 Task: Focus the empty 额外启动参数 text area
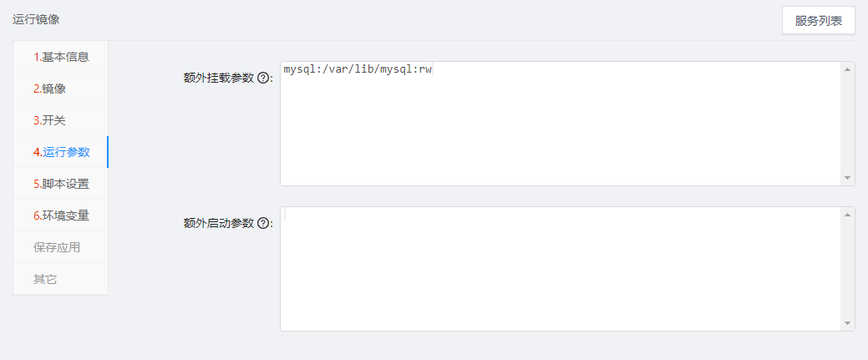tap(560, 269)
